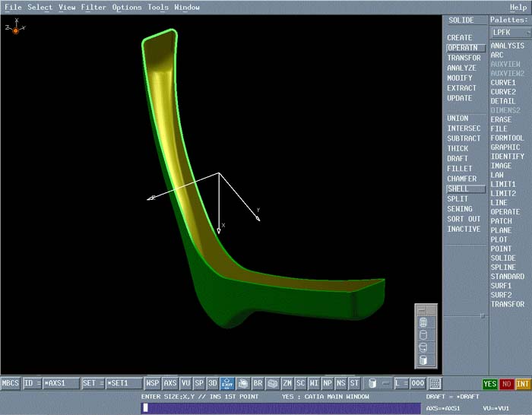Click the blue EXIT icon in toolbar
Image resolution: width=532 pixels, height=415 pixels.
226,384
